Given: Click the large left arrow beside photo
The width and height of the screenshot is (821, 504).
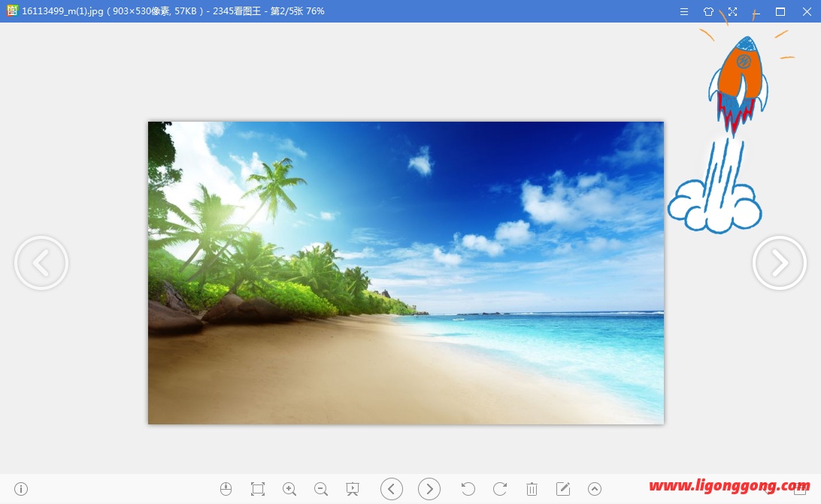Looking at the screenshot, I should [x=41, y=263].
